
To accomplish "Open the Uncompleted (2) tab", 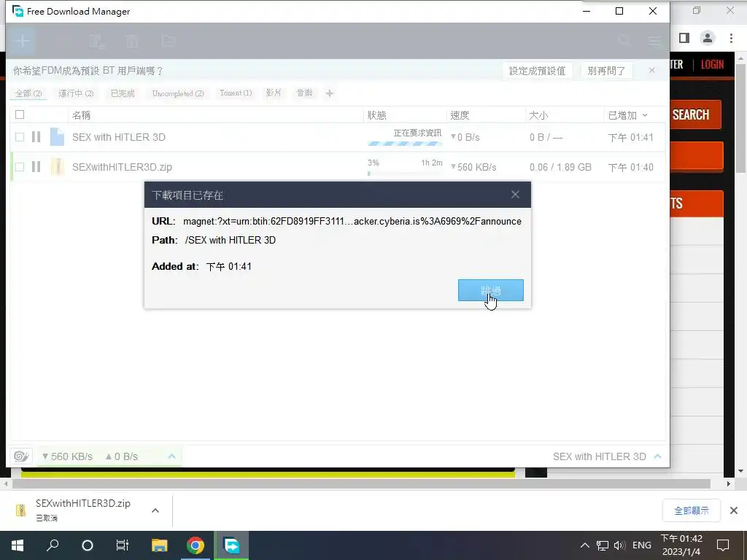I will 178,93.
